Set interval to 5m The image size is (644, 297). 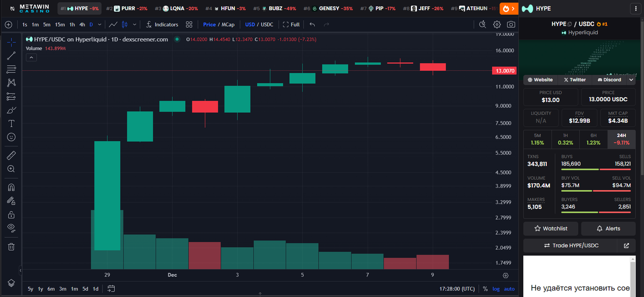click(47, 24)
